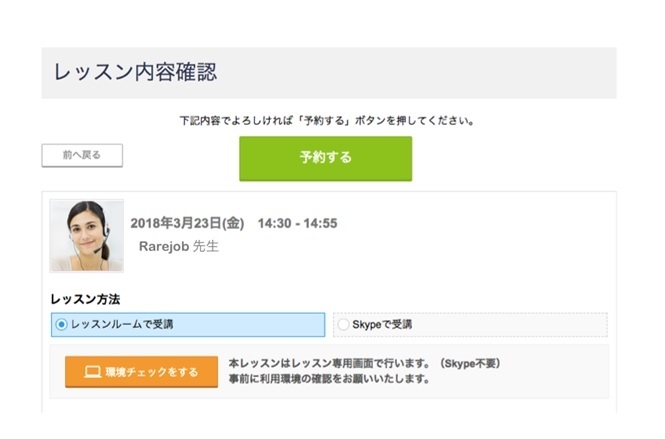Click the Rarejob 先生 teacher name
The width and height of the screenshot is (665, 439).
(x=178, y=246)
